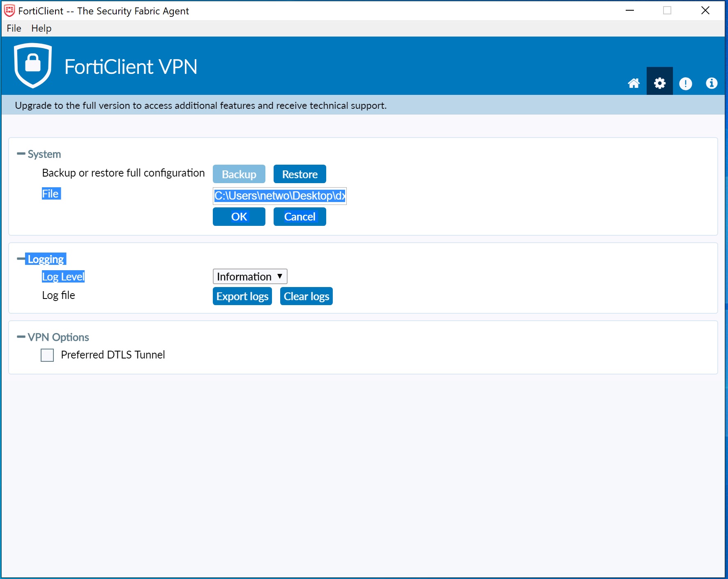This screenshot has height=579, width=728.
Task: Click the Backup button
Action: [x=239, y=174]
